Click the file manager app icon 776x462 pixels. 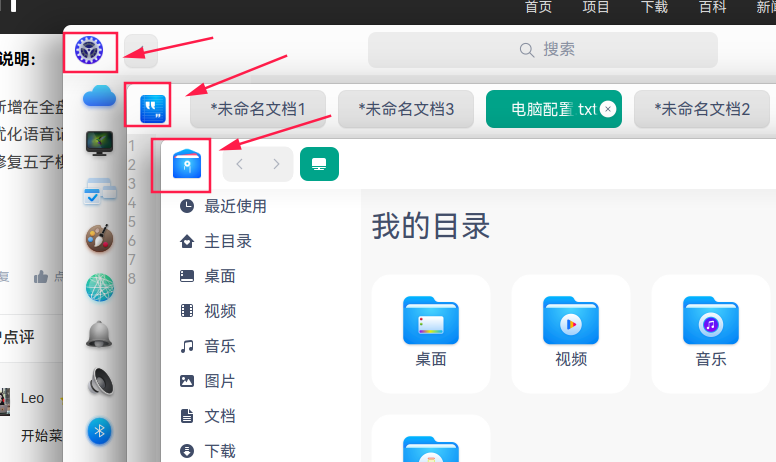tap(187, 164)
